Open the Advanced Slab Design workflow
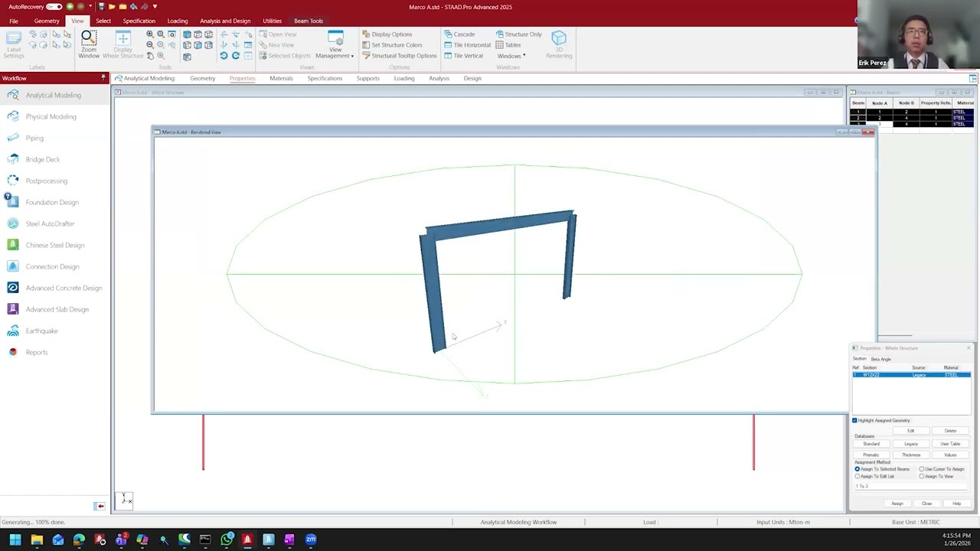Viewport: 980px width, 551px height. tap(57, 309)
